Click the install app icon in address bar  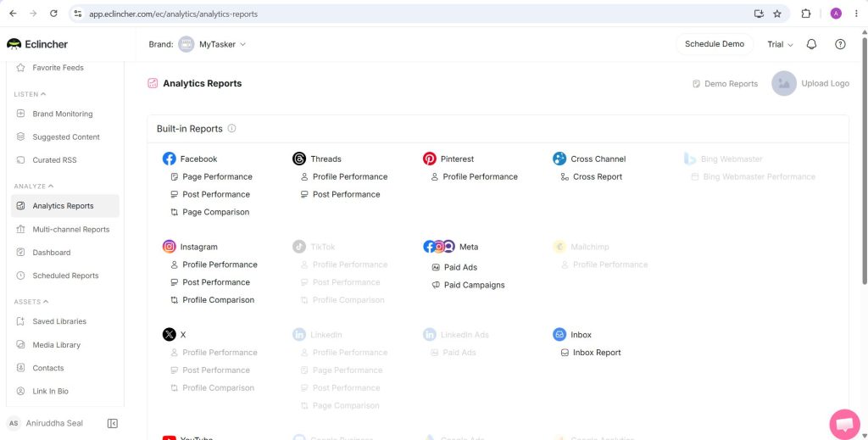click(x=759, y=14)
